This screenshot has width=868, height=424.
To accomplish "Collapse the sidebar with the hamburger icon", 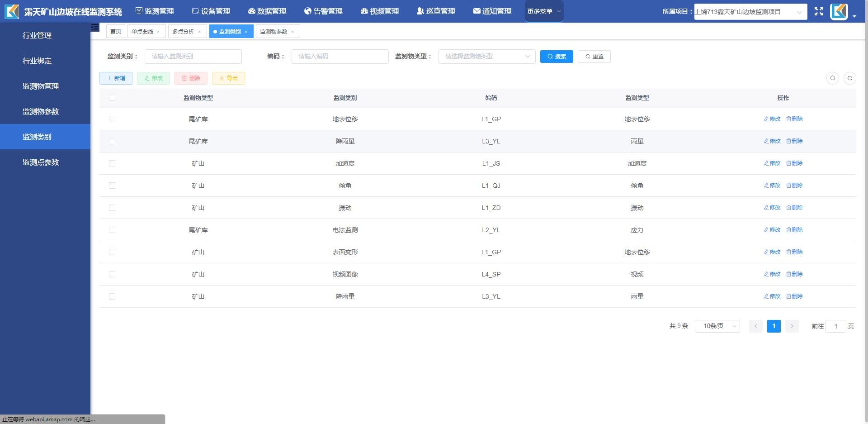I will (95, 28).
